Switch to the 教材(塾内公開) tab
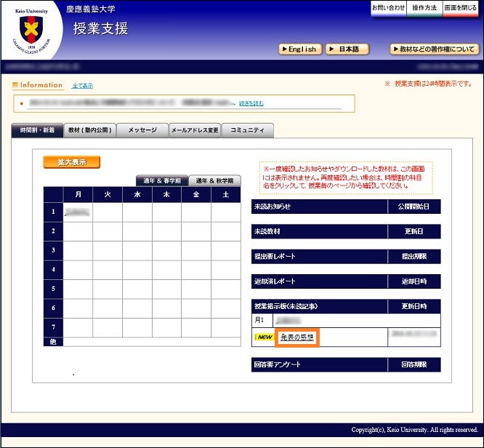Image resolution: width=484 pixels, height=448 pixels. [90, 131]
